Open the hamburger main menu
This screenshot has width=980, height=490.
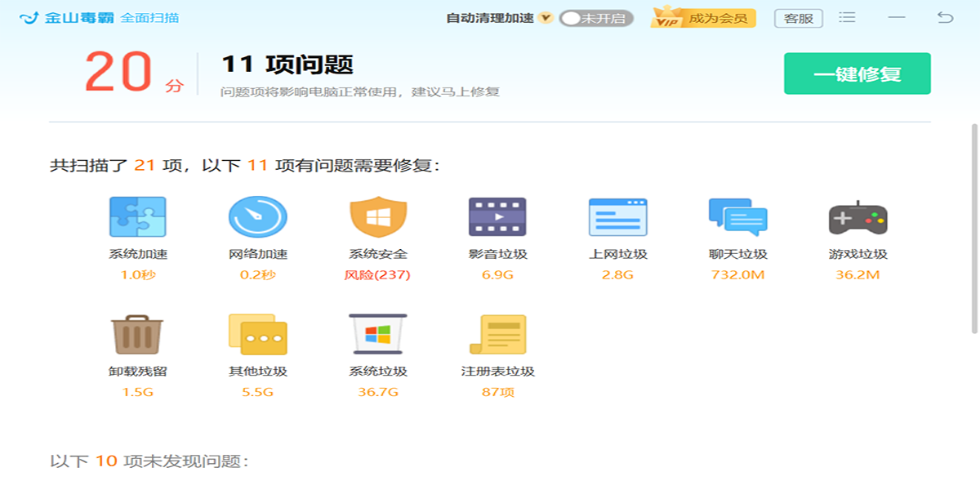[x=848, y=17]
